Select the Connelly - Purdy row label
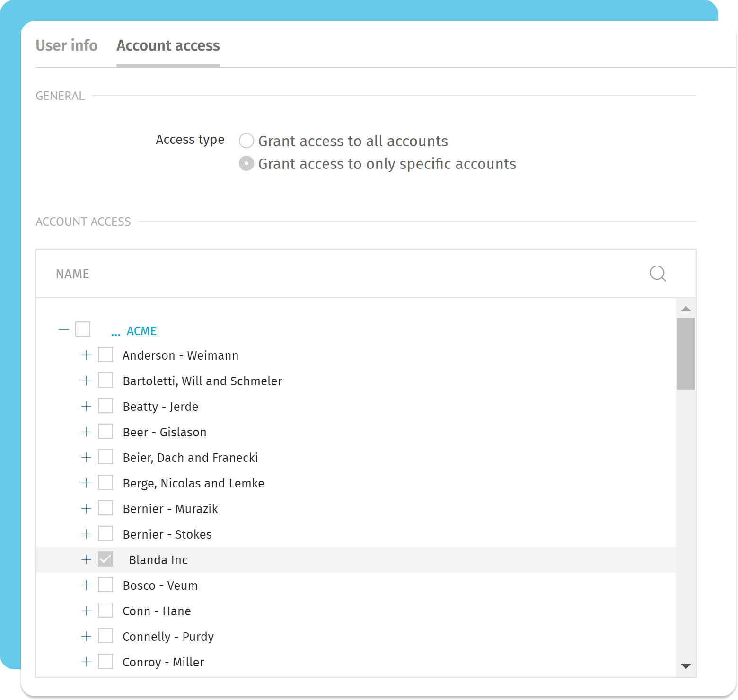Screen dimensions: 738x700 pyautogui.click(x=168, y=637)
